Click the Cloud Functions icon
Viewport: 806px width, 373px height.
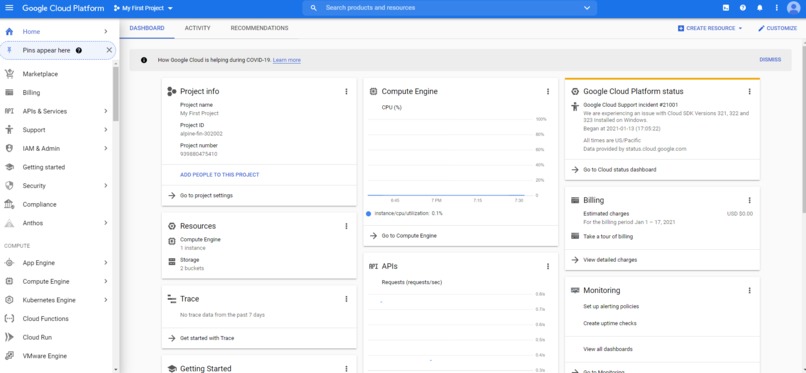(9, 319)
